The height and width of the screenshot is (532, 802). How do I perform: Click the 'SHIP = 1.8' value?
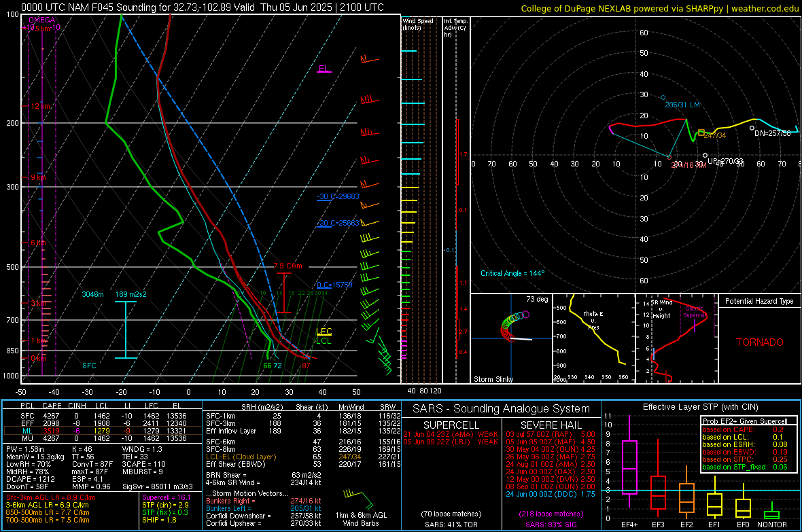click(x=159, y=520)
